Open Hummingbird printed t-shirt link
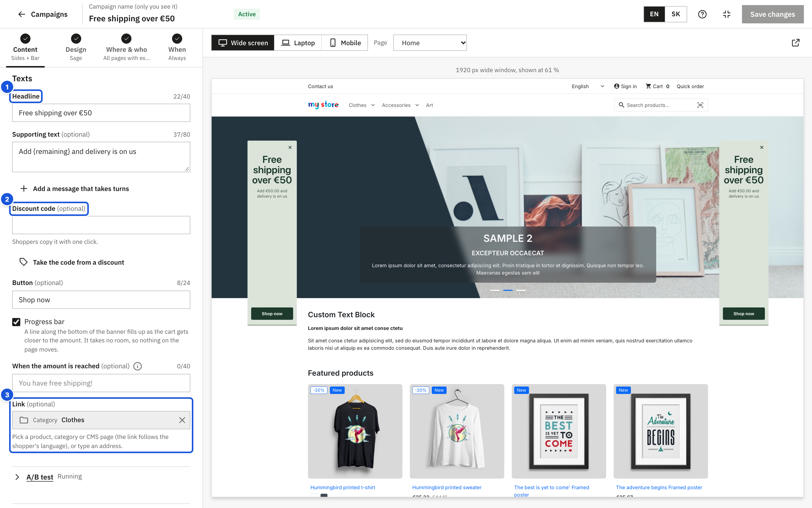Image resolution: width=812 pixels, height=508 pixels. pos(343,487)
